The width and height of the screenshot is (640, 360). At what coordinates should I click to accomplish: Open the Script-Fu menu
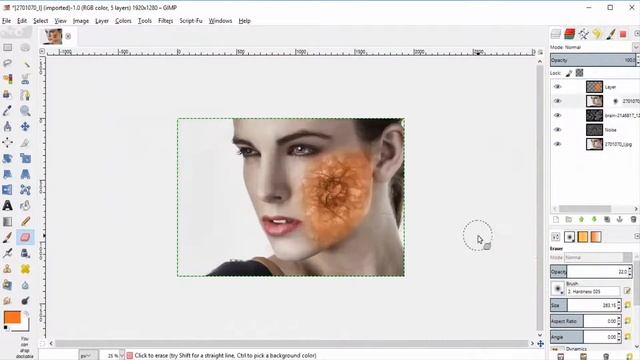coord(191,21)
